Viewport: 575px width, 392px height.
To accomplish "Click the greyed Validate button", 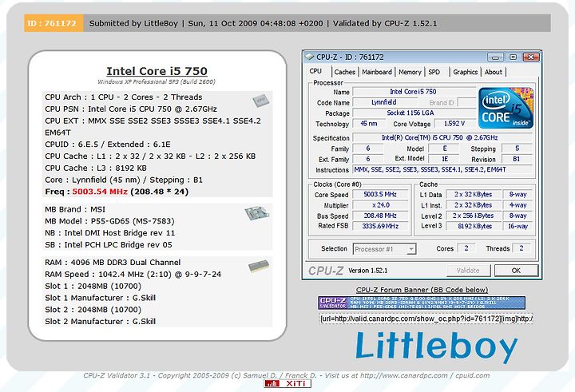I will point(468,271).
